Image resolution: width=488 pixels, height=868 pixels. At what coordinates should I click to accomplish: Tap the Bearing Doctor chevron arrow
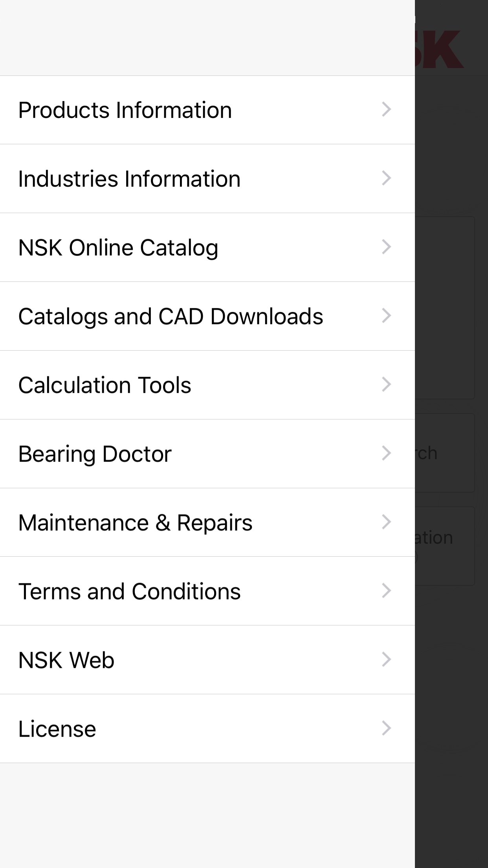[x=387, y=453]
